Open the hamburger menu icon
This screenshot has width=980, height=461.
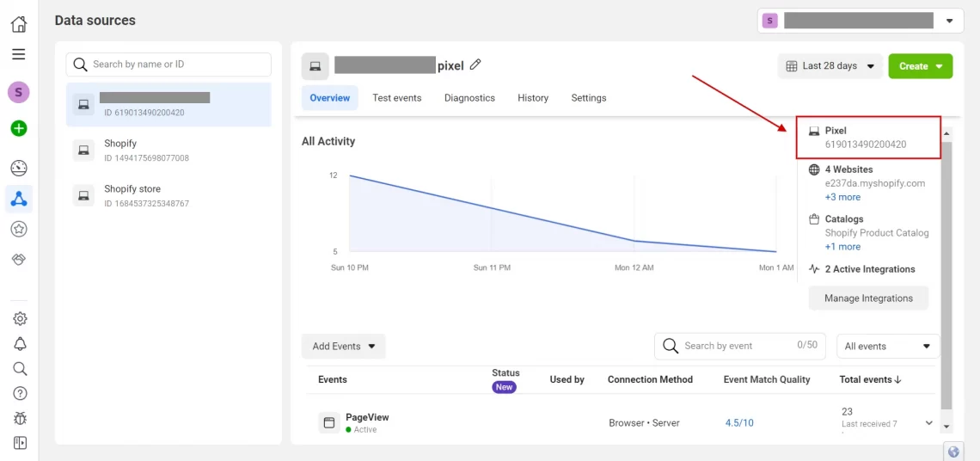18,54
